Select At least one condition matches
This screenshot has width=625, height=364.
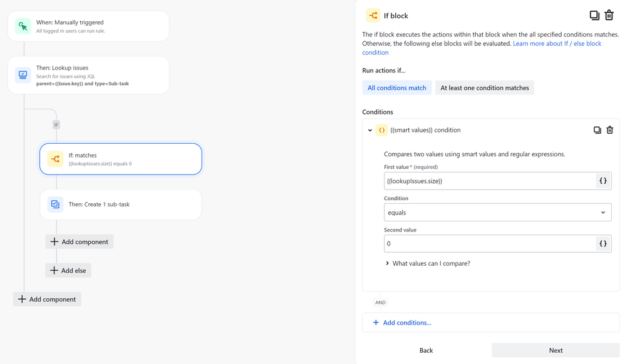pos(484,88)
